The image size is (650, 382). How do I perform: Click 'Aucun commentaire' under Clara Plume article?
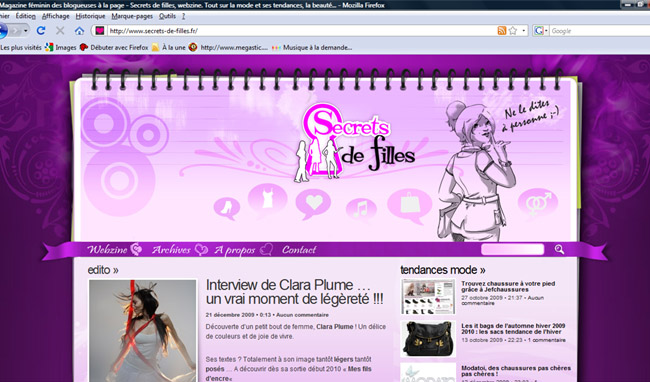[302, 315]
